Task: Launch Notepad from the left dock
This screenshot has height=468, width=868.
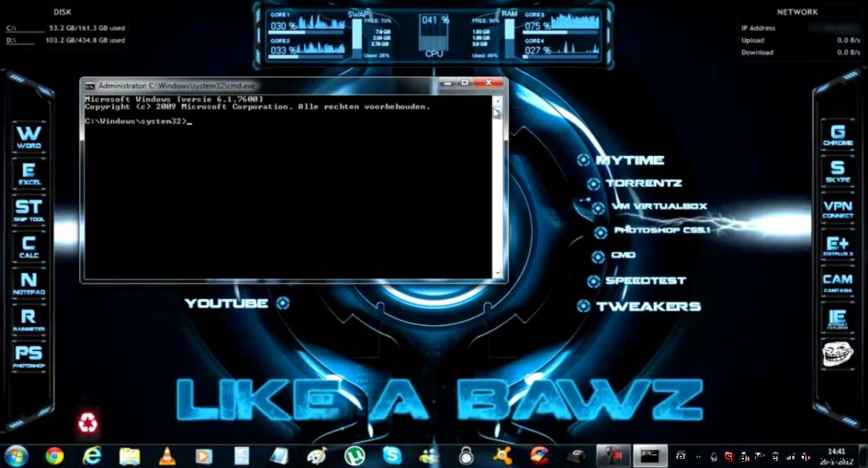Action: pyautogui.click(x=29, y=283)
